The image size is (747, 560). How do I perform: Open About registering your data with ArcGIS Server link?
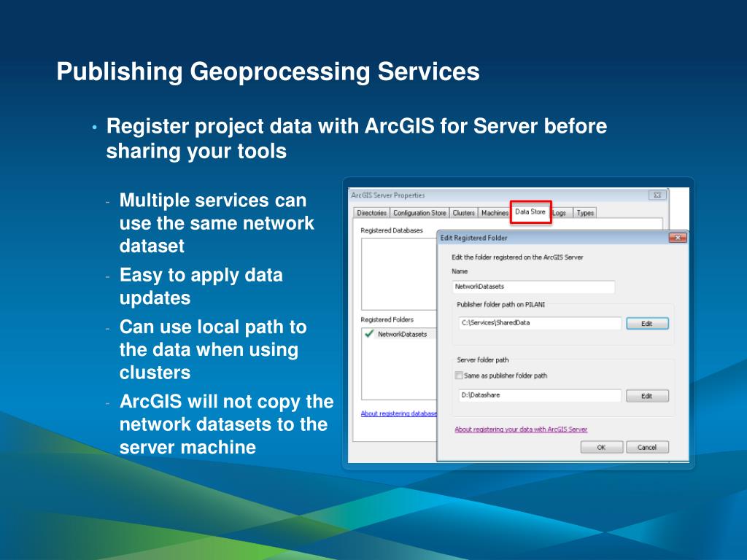pos(521,429)
